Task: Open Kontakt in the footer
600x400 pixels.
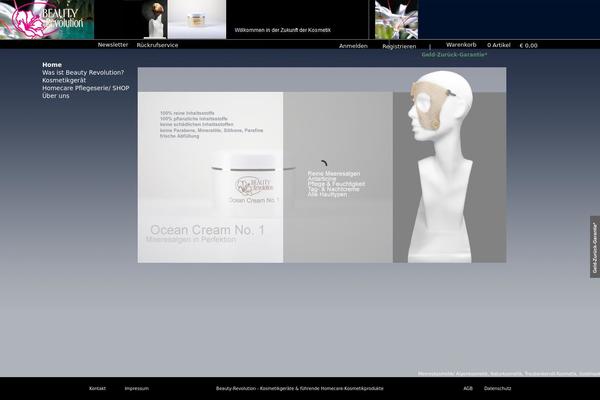Action: (x=97, y=388)
